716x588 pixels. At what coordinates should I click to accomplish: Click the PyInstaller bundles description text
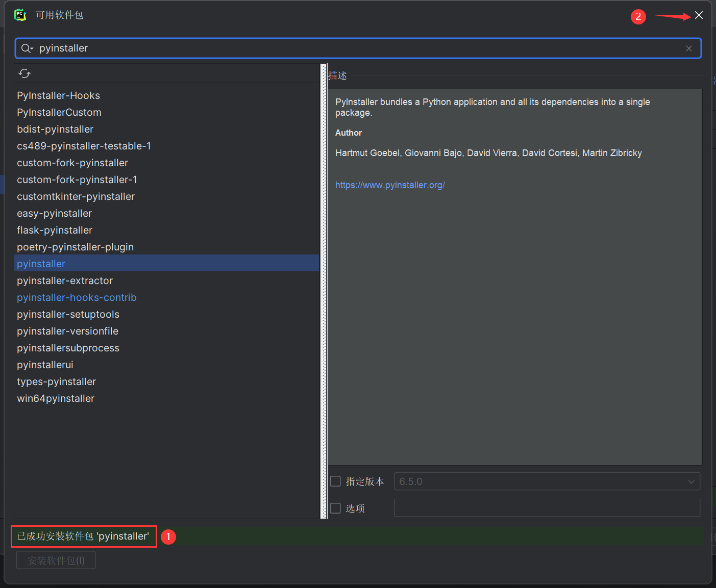pyautogui.click(x=492, y=107)
